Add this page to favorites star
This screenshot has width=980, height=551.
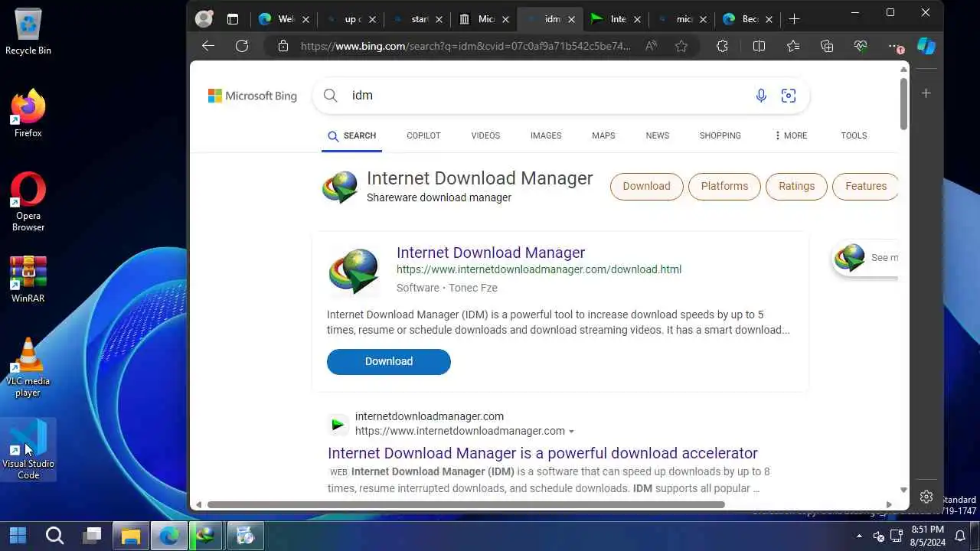pos(681,46)
